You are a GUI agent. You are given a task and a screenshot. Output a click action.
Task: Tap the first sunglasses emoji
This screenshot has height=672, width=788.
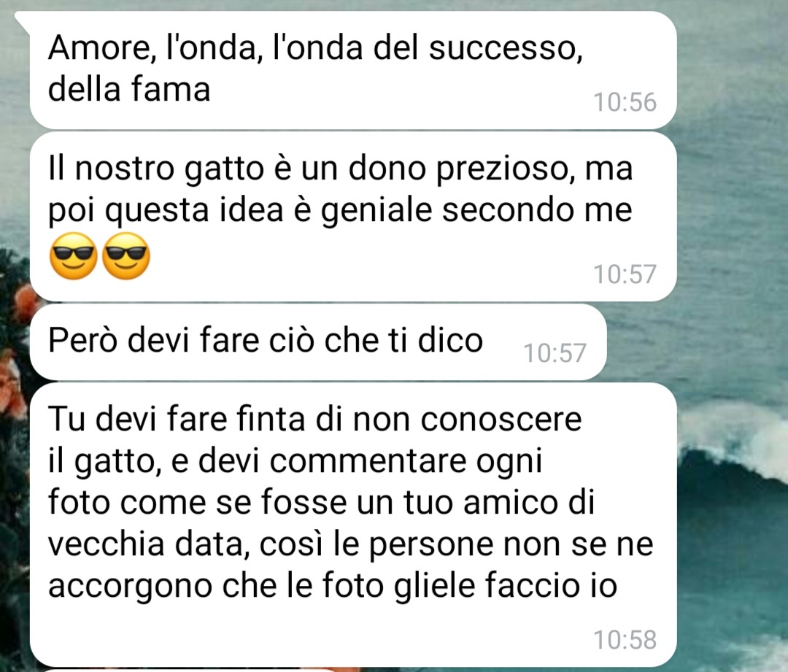point(74,256)
